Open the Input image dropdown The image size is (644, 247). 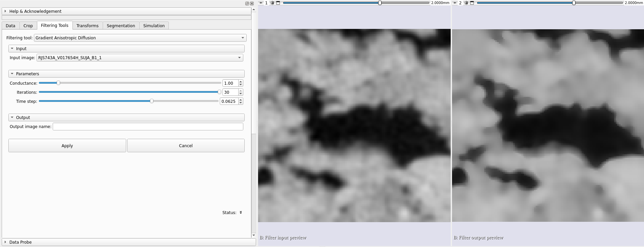tap(140, 58)
